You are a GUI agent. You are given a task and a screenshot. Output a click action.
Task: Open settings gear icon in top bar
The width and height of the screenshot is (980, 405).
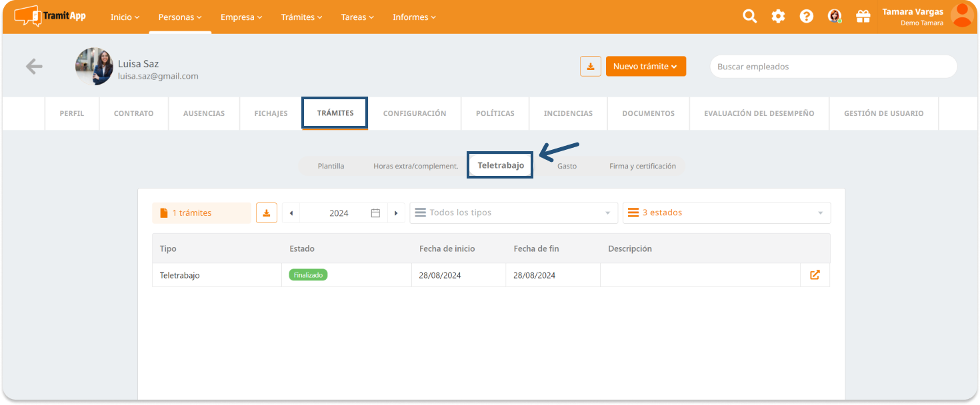click(x=778, y=17)
